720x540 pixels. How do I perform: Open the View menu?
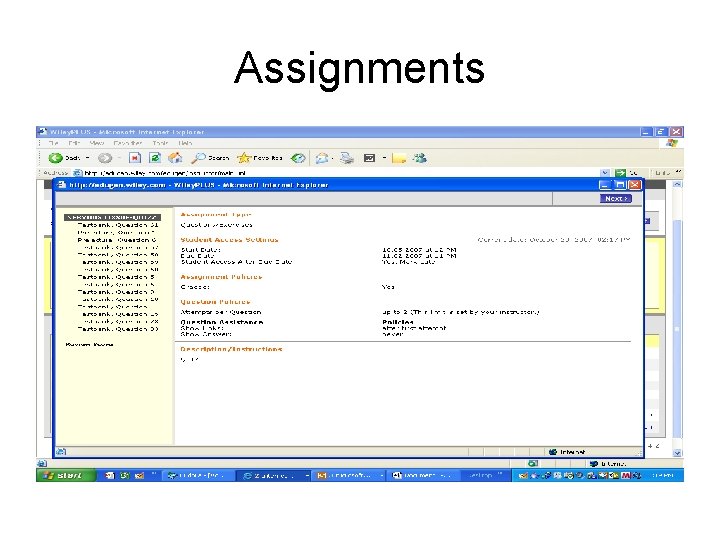click(96, 143)
